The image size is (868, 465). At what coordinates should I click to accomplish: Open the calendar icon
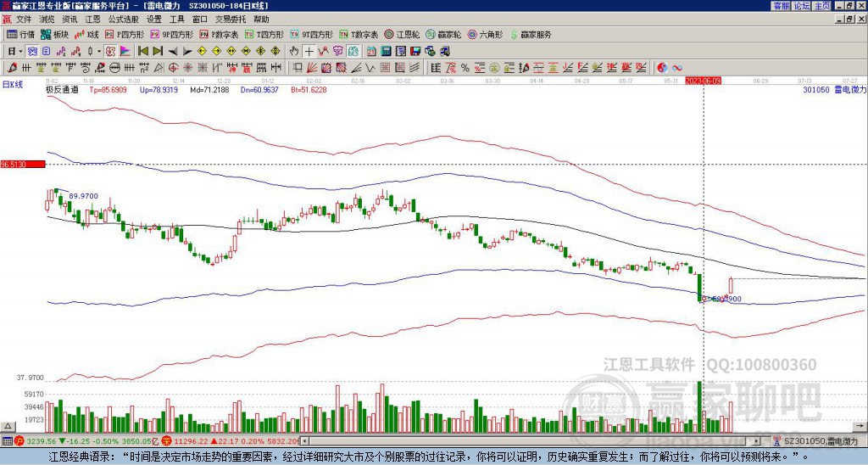(371, 52)
